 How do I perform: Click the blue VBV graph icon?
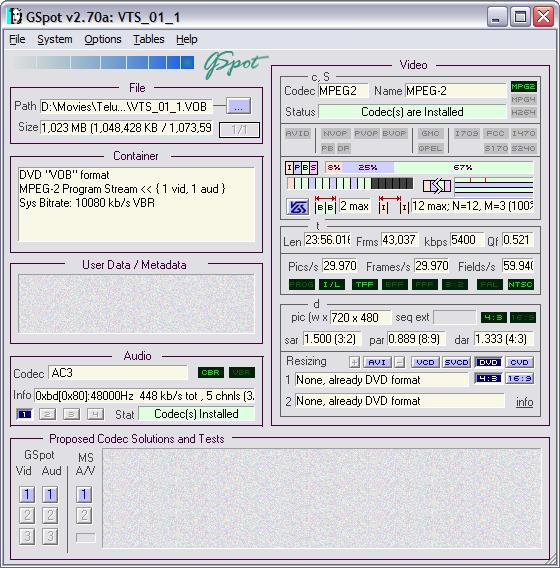click(x=297, y=207)
